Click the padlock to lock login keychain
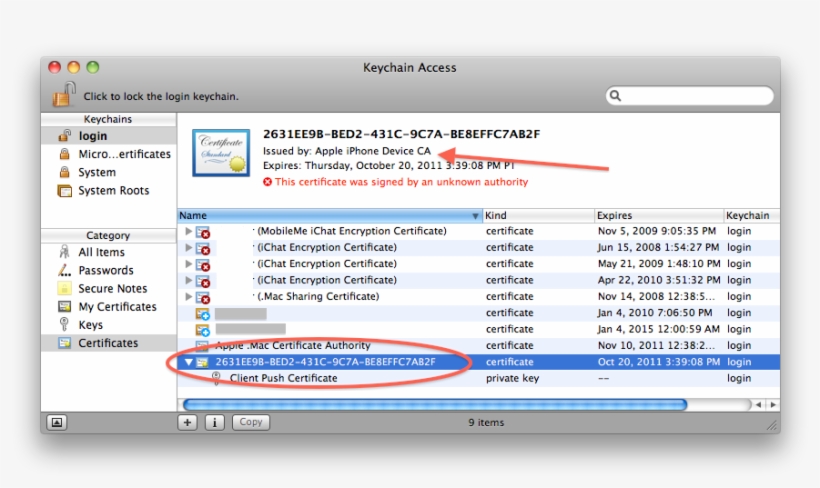820x488 pixels. 64,94
